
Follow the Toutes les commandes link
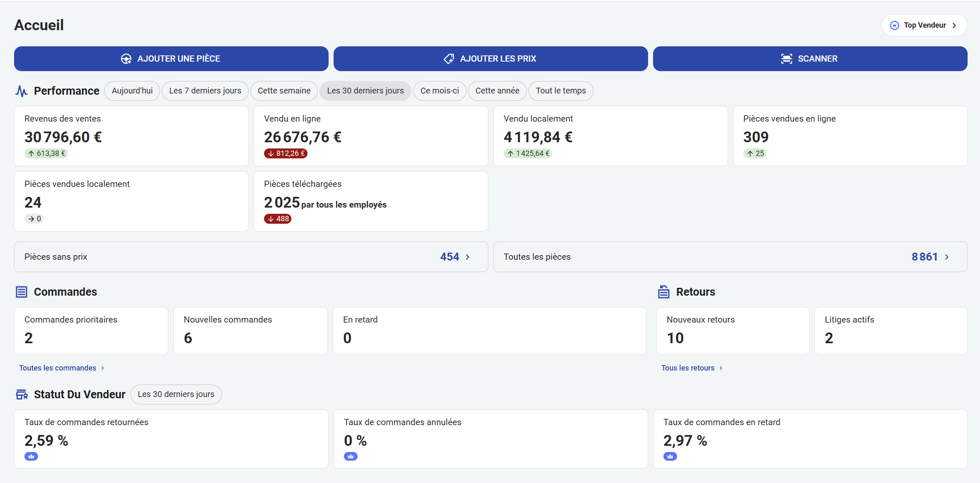tap(58, 368)
